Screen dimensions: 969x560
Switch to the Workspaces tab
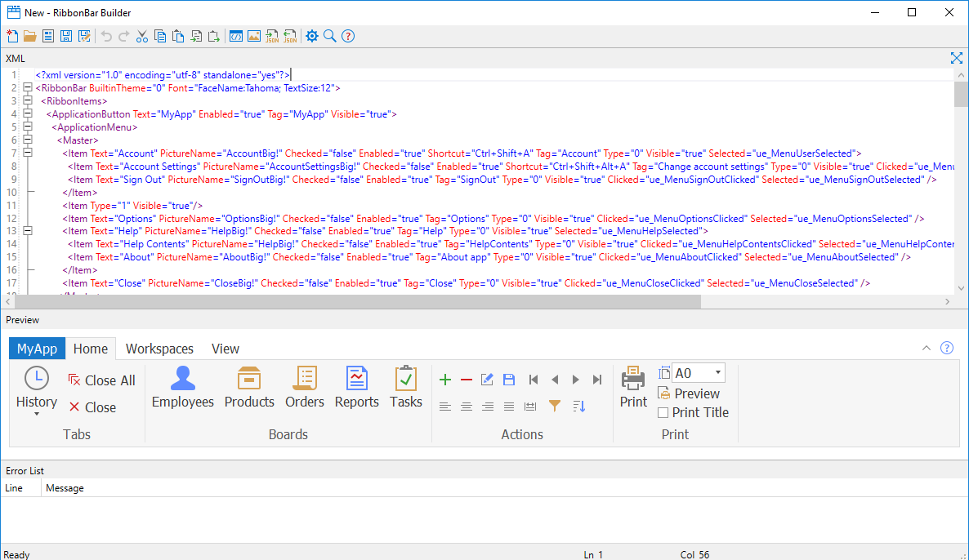pyautogui.click(x=159, y=349)
